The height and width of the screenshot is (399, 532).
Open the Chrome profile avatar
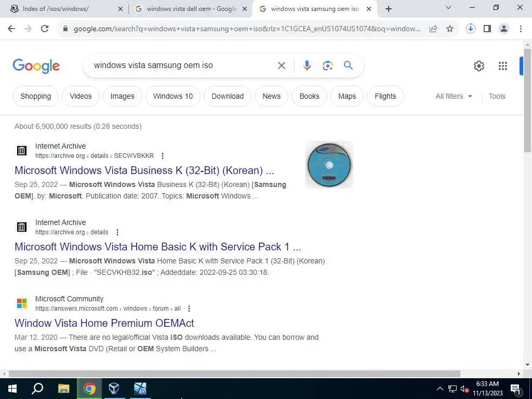tap(504, 29)
